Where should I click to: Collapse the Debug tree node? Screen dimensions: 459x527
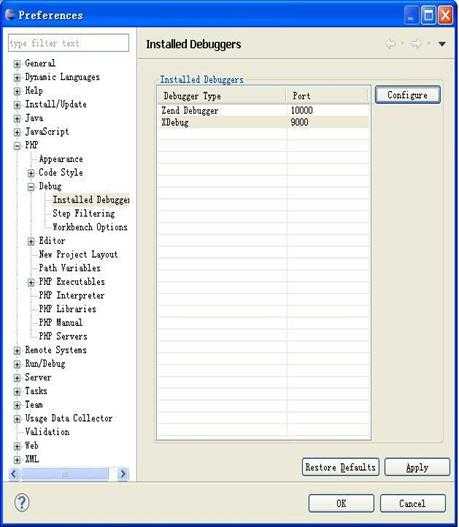[31, 187]
